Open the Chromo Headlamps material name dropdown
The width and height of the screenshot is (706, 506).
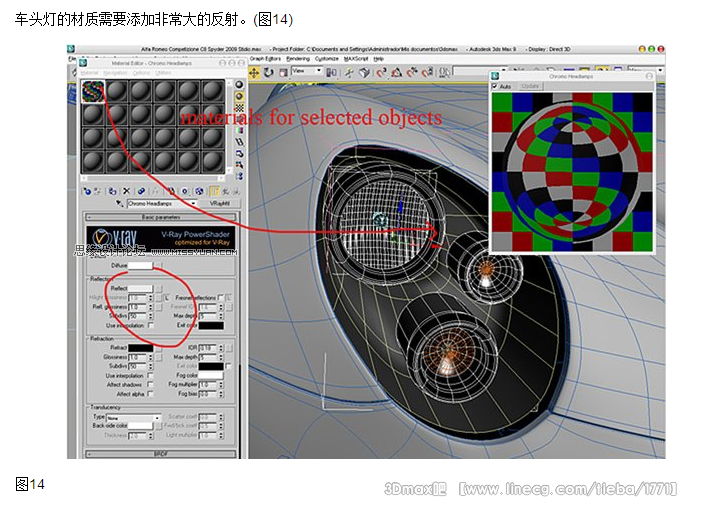(x=162, y=203)
